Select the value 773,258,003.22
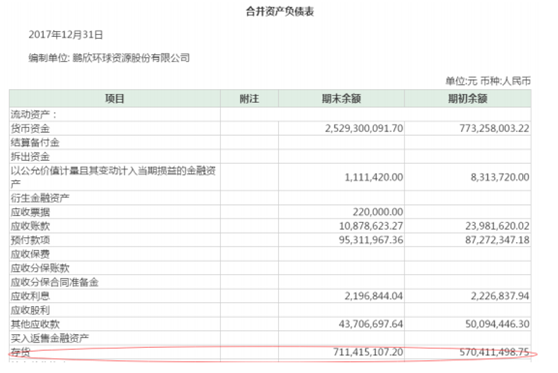Viewport: 558px width, 373px height. [494, 128]
